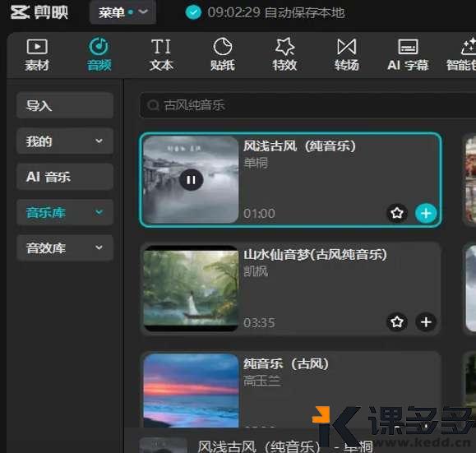
Task: Open the AI 音乐 section
Action: (x=65, y=177)
